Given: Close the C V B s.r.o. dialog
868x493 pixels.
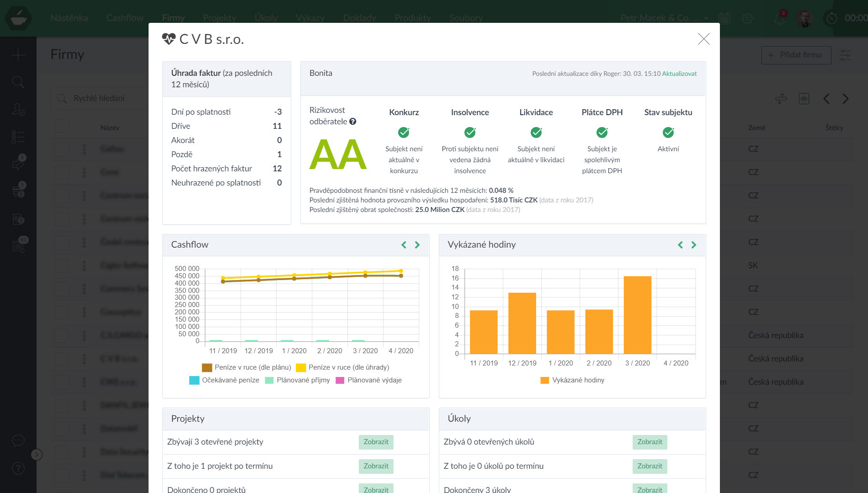Looking at the screenshot, I should (703, 39).
